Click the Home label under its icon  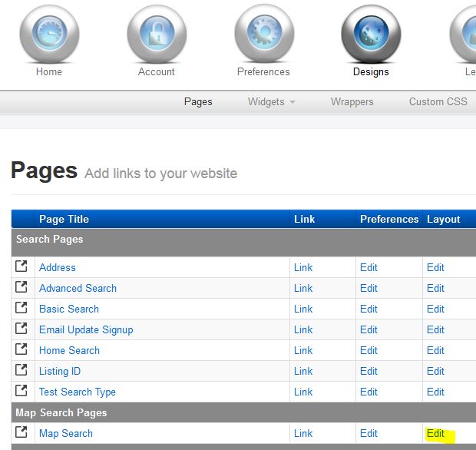[x=49, y=72]
